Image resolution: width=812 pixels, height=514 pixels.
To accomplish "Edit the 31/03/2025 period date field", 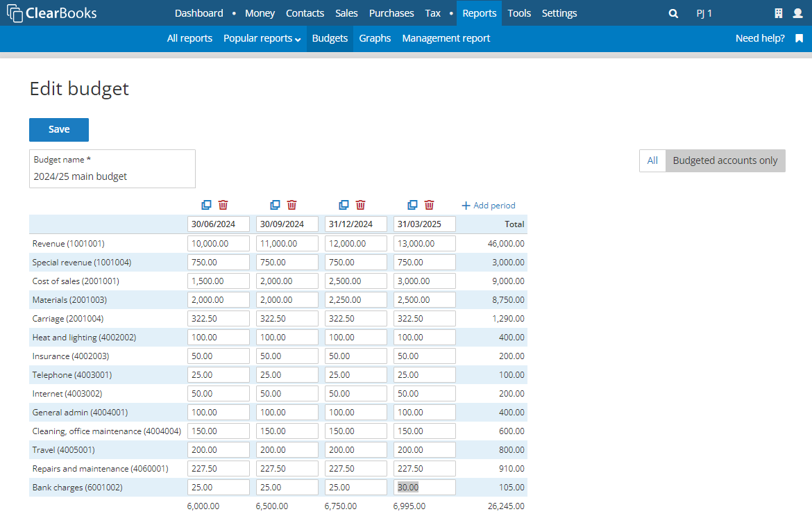I will coord(425,224).
